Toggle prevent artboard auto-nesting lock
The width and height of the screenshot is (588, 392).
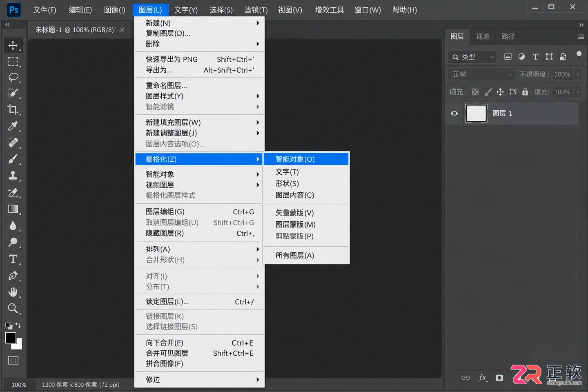513,92
